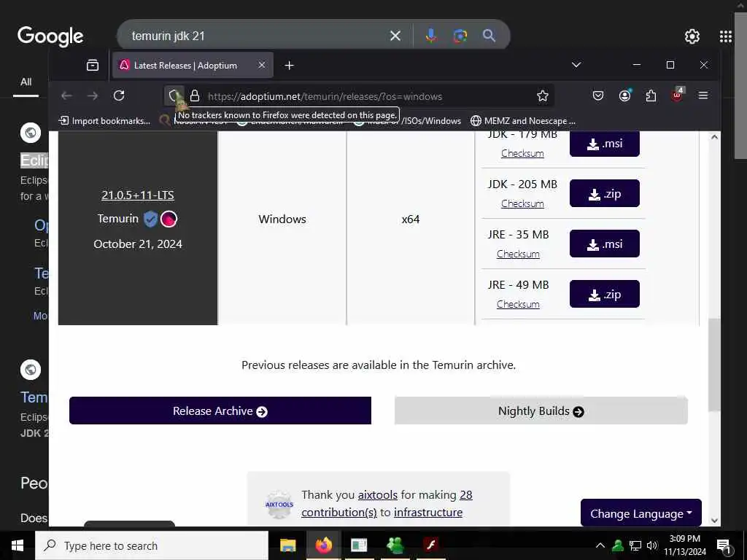Open Google settings gear

coord(692,36)
